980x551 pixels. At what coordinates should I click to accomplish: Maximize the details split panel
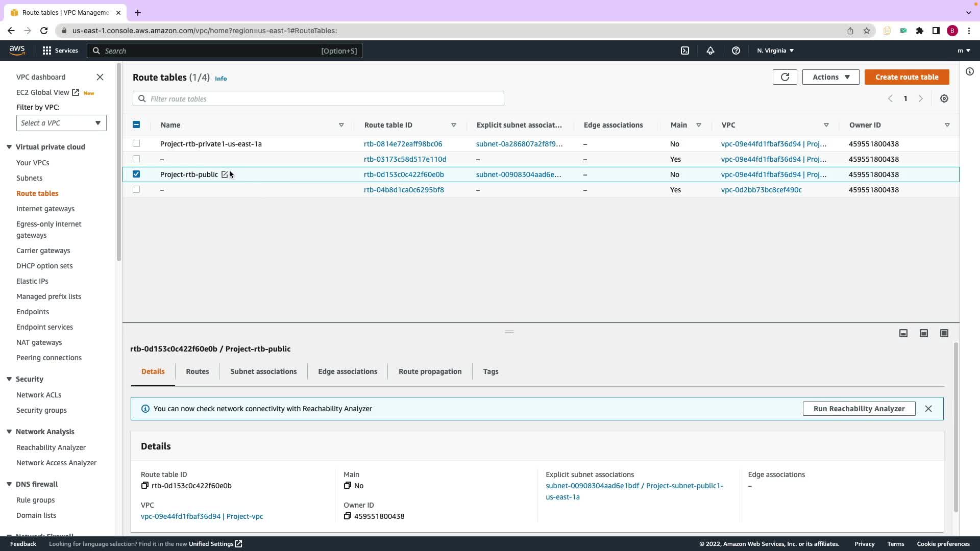[x=944, y=333]
